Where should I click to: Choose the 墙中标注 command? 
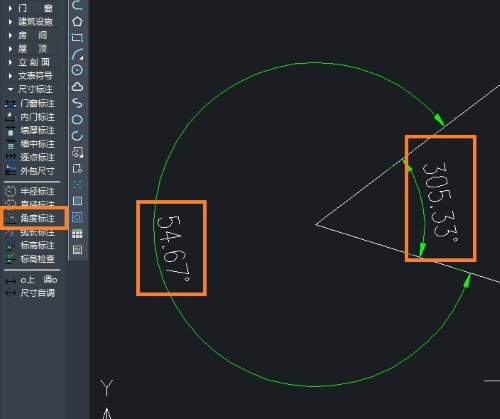tap(30, 144)
